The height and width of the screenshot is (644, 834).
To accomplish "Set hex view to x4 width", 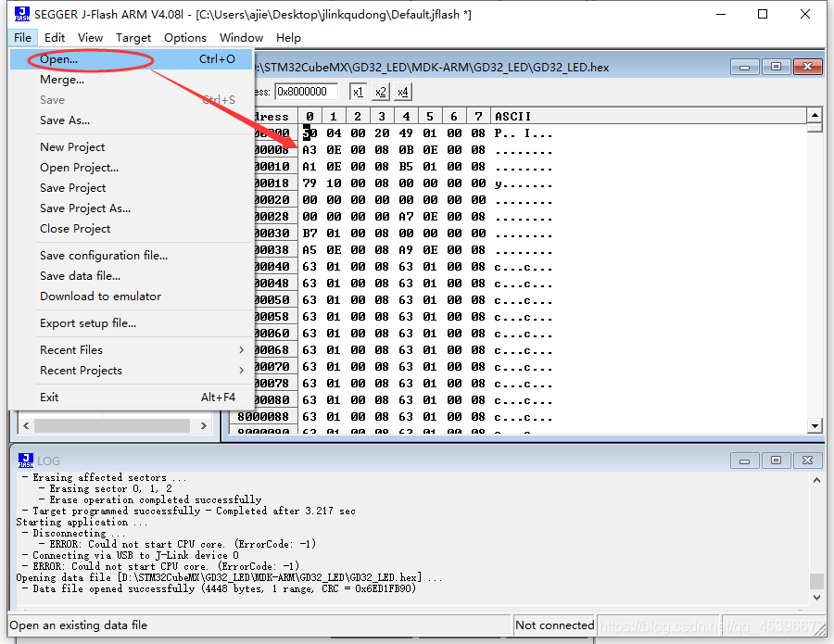I will pyautogui.click(x=403, y=92).
